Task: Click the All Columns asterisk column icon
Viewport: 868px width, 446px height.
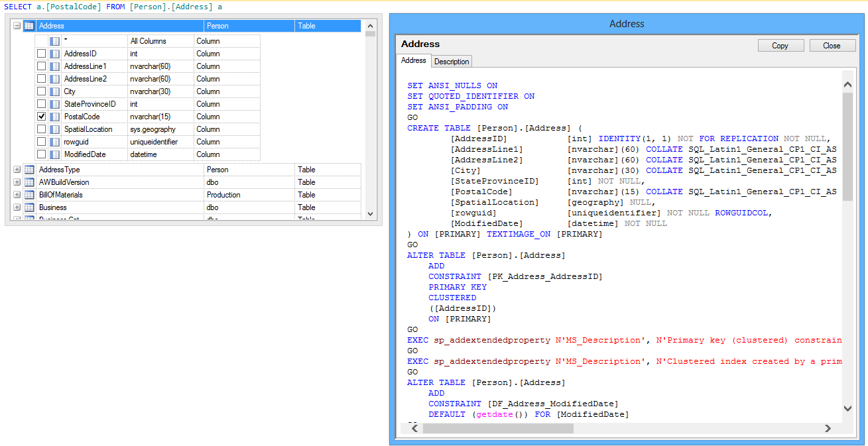Action: point(55,41)
